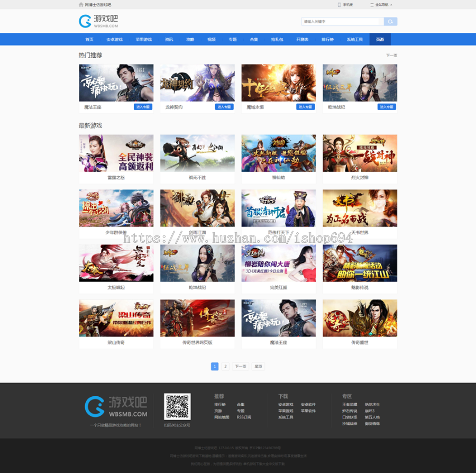Image resolution: width=476 pixels, height=473 pixels.
Task: Open 苹果软件 in the footer
Action: (x=308, y=411)
